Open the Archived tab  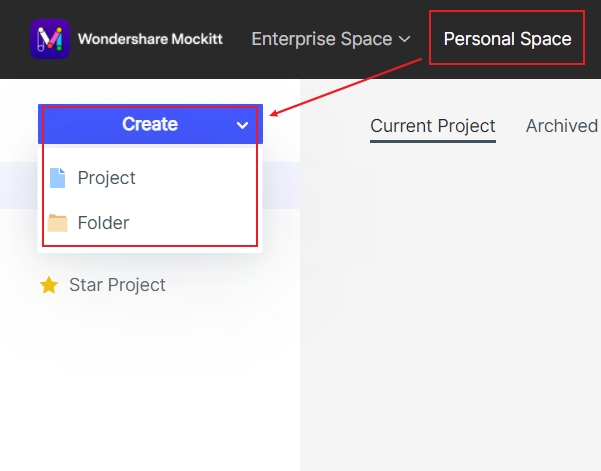561,125
